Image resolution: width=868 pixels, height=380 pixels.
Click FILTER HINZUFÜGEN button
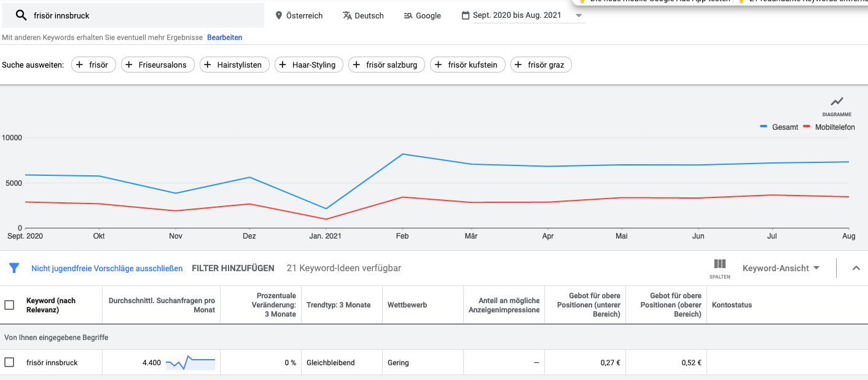tap(233, 268)
